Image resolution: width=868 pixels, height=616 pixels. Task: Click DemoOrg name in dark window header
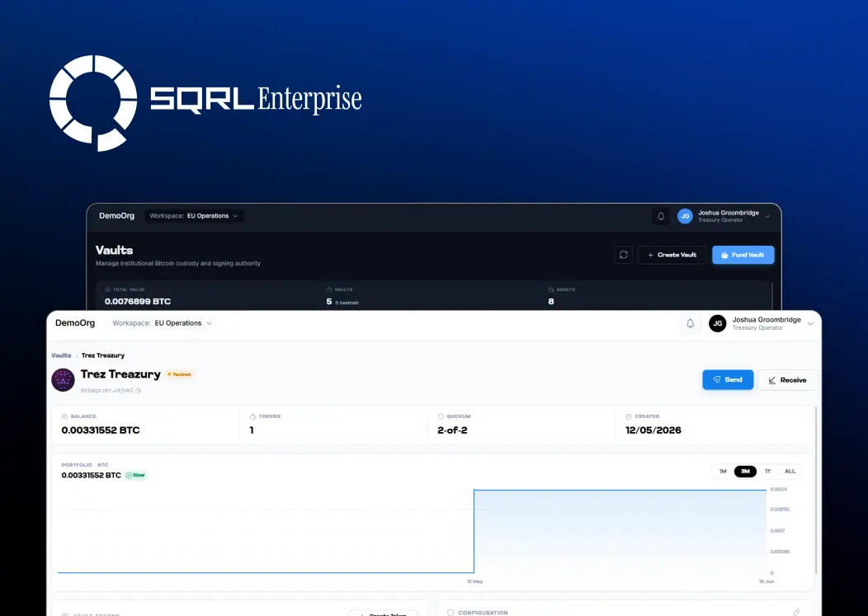(x=117, y=216)
